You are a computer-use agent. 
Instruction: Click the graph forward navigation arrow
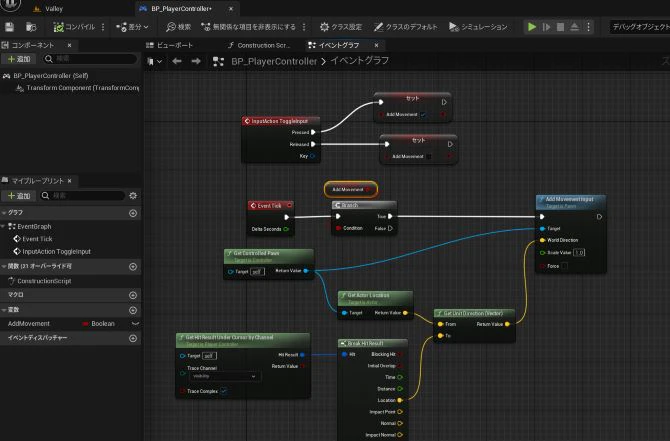point(196,62)
